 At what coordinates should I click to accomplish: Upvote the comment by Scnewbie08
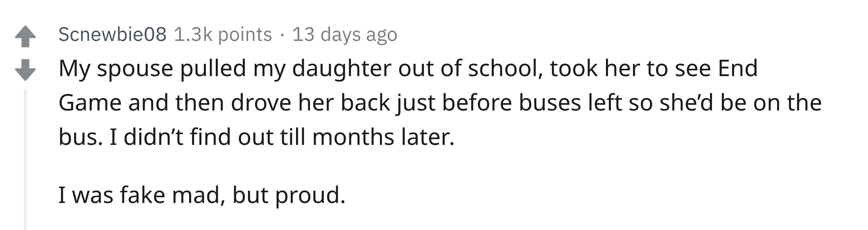[x=25, y=37]
